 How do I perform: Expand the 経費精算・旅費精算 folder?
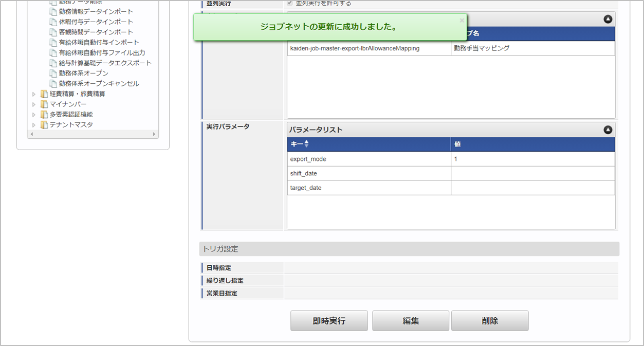(34, 94)
